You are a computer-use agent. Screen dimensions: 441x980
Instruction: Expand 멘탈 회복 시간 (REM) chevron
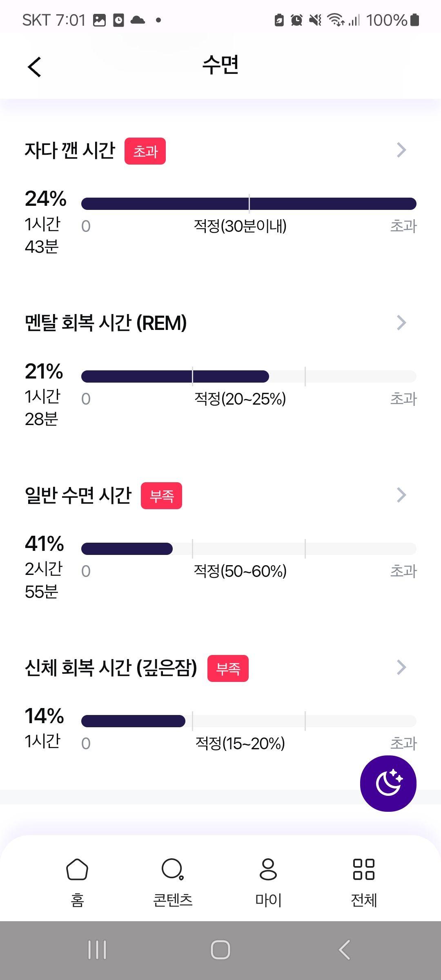(x=401, y=323)
